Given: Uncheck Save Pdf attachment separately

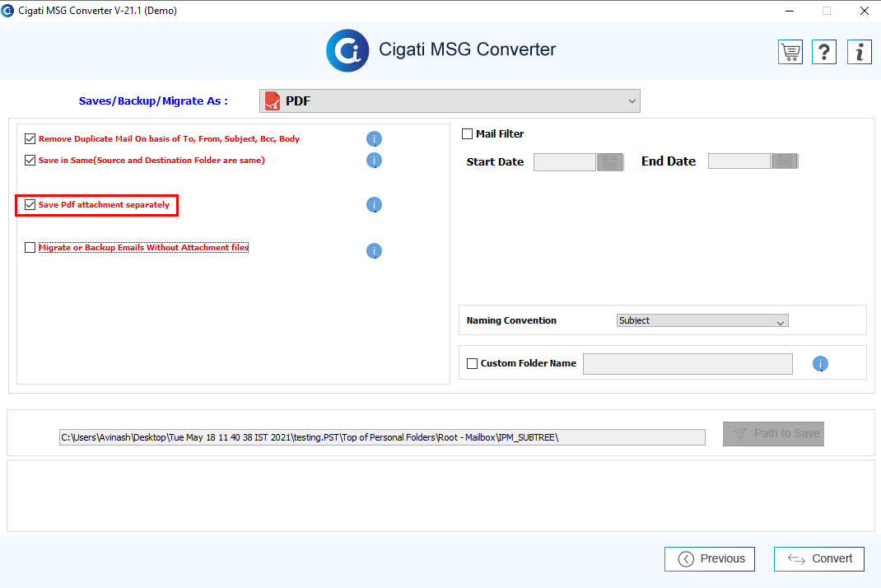Looking at the screenshot, I should pyautogui.click(x=30, y=204).
